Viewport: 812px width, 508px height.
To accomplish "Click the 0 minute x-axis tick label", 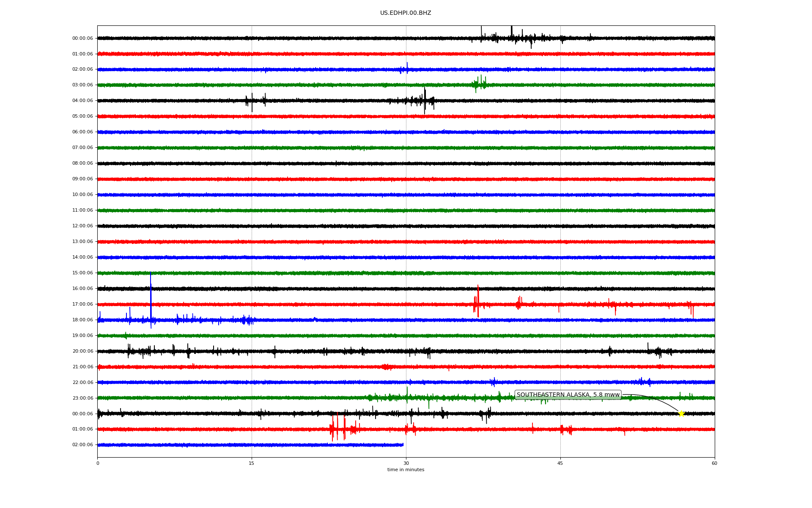I will 98,463.
